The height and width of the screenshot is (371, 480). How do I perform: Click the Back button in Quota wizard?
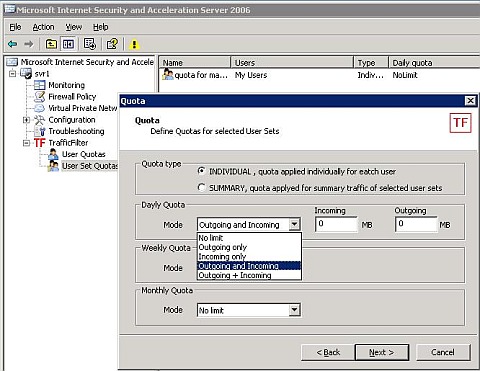(328, 352)
